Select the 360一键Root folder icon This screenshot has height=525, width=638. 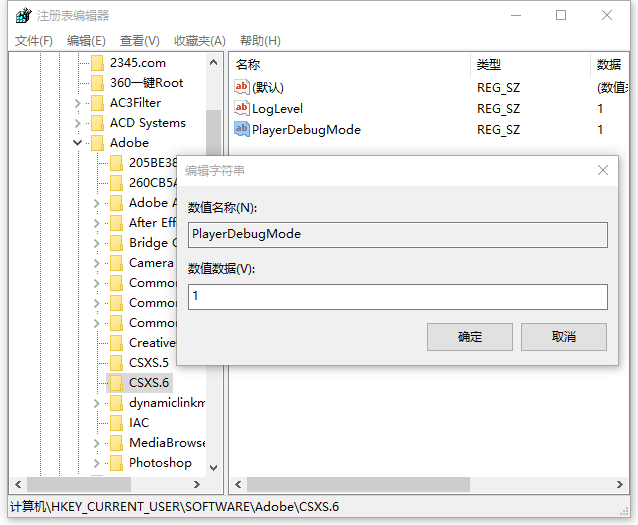tap(97, 83)
